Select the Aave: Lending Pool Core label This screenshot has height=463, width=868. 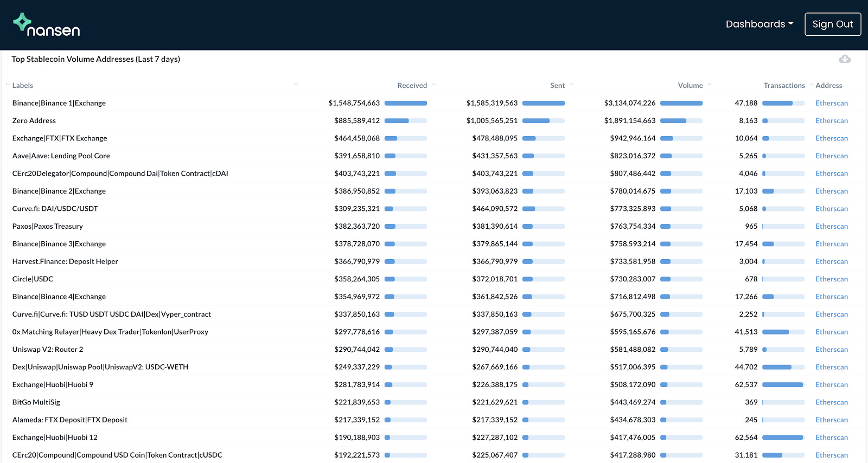click(x=61, y=156)
